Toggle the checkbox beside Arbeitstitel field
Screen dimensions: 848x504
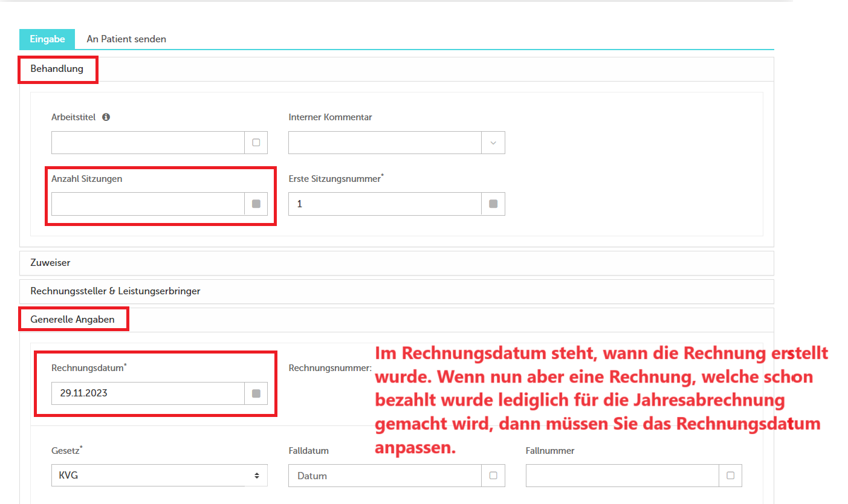[x=256, y=143]
